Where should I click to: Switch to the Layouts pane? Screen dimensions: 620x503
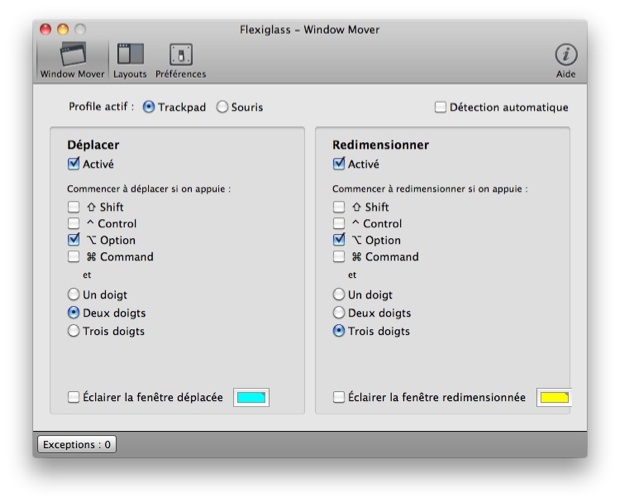pyautogui.click(x=130, y=61)
